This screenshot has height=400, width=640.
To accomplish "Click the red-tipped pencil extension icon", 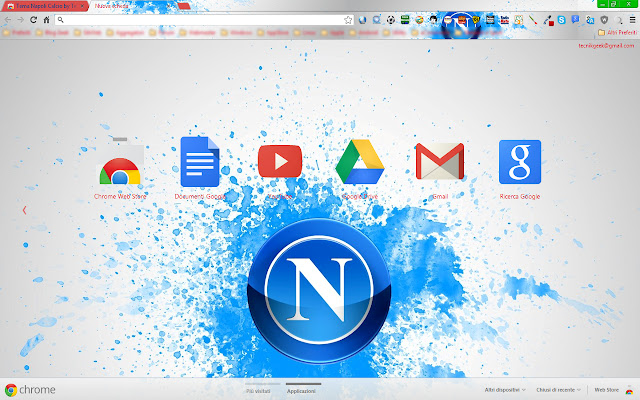I will tap(533, 20).
